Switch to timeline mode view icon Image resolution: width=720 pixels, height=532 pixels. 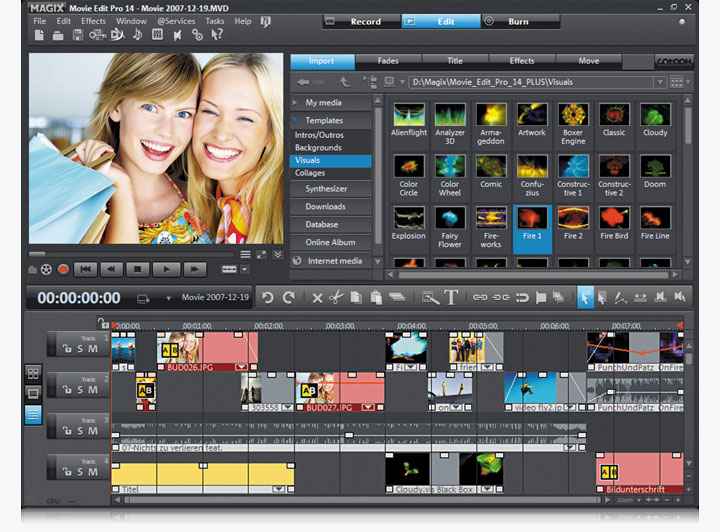click(33, 414)
